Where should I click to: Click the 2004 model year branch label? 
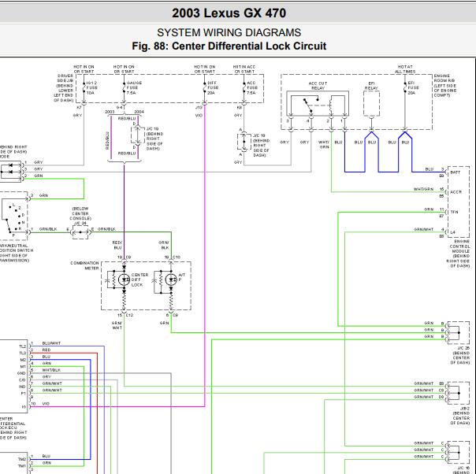point(139,112)
